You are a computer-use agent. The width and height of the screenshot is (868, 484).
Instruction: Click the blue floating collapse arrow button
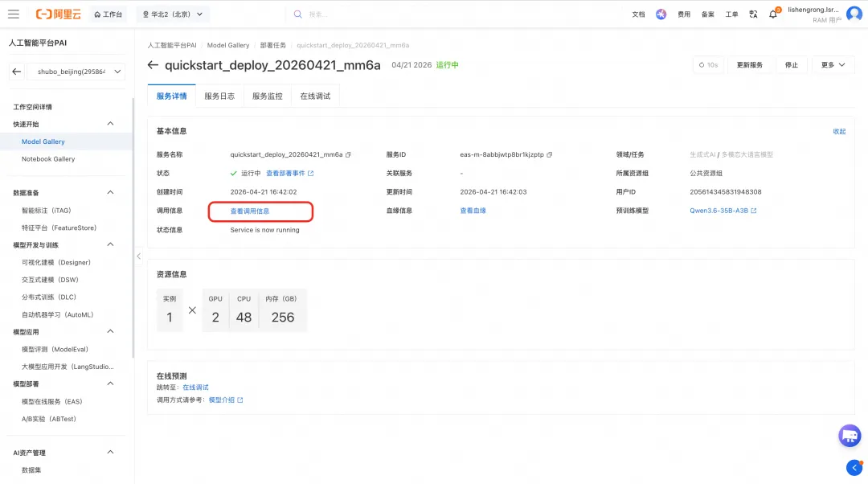click(x=854, y=467)
